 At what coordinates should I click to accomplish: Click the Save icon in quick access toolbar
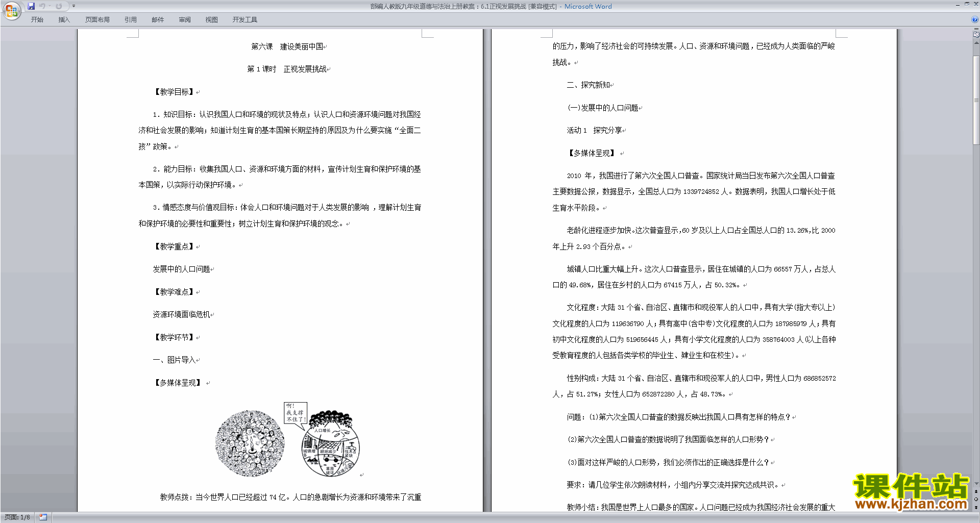pyautogui.click(x=31, y=6)
